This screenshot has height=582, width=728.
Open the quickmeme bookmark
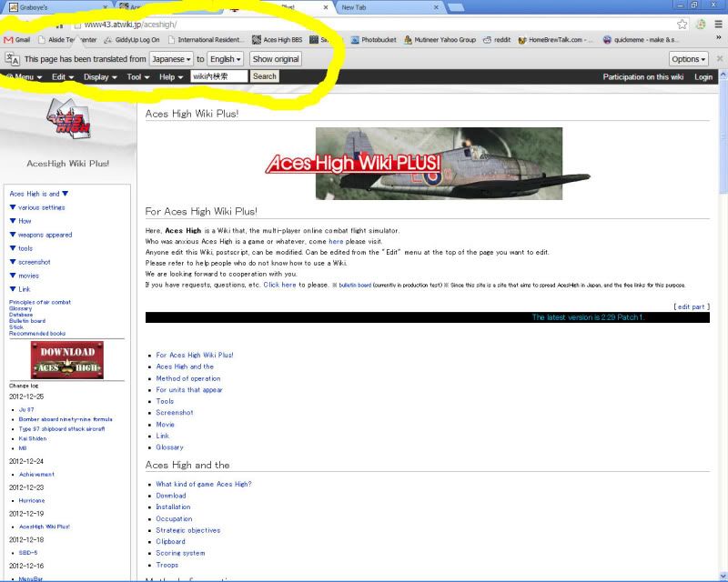click(x=642, y=40)
